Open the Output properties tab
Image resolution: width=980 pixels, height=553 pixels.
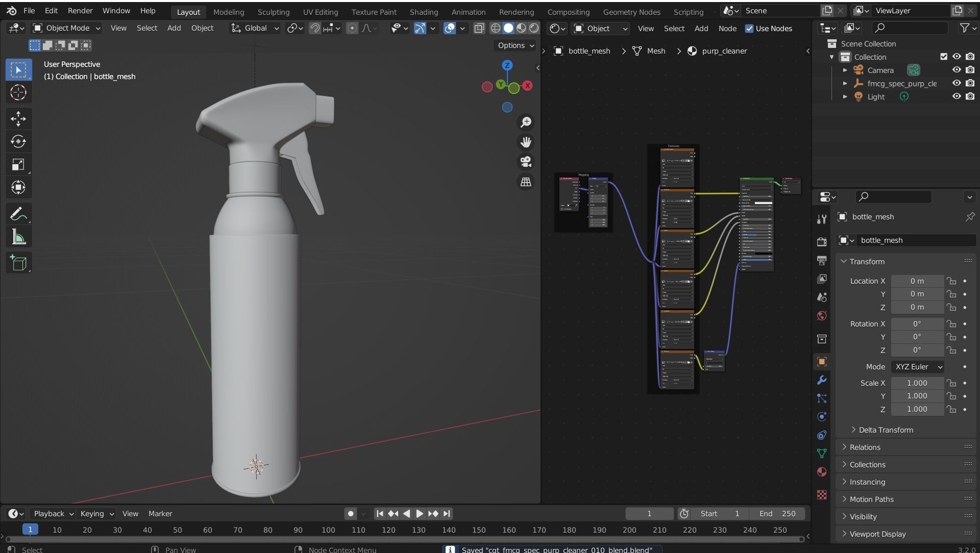pos(822,260)
